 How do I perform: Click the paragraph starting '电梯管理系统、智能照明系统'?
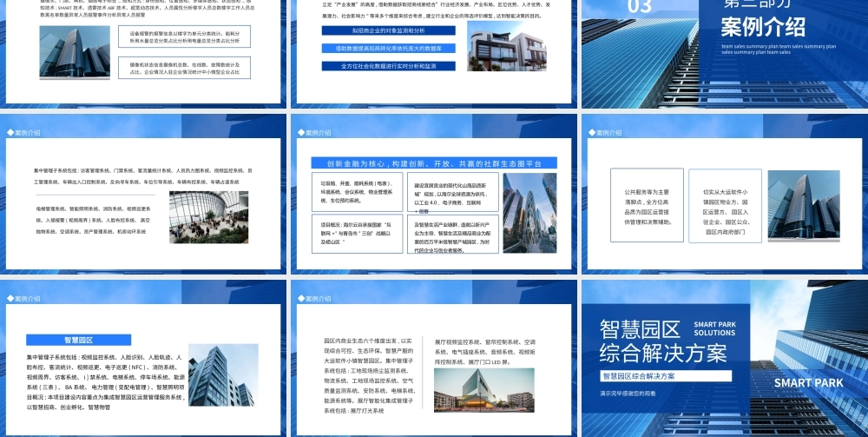click(x=93, y=220)
